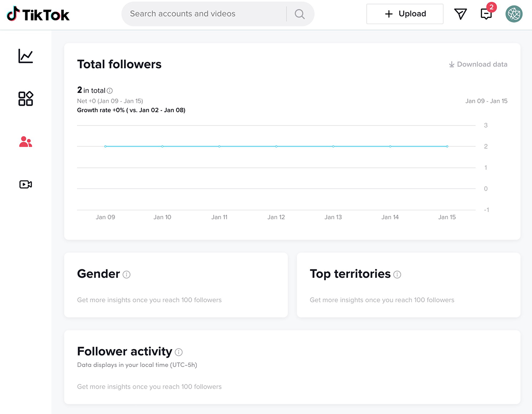Select the Followers tab icon in sidebar
This screenshot has height=414, width=532.
[x=26, y=142]
